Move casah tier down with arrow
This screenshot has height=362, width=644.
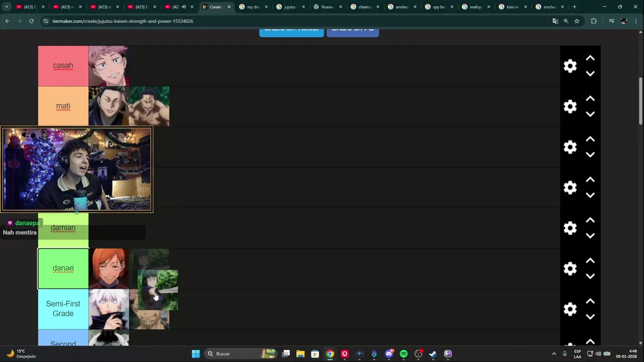tap(590, 73)
